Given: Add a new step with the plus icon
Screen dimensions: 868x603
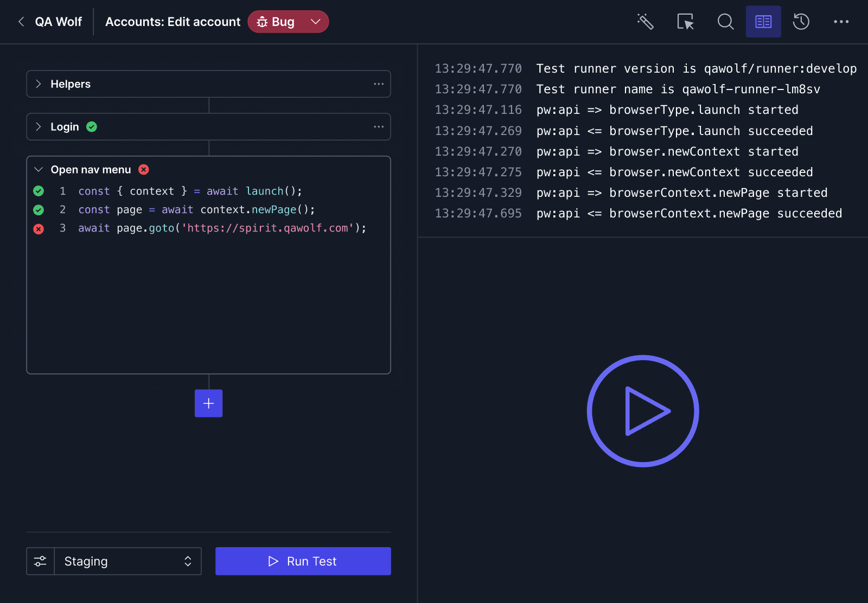Looking at the screenshot, I should coord(208,403).
